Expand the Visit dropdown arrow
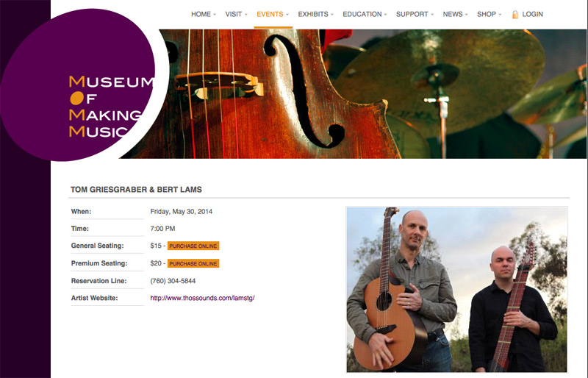This screenshot has height=378, width=588. [246, 15]
